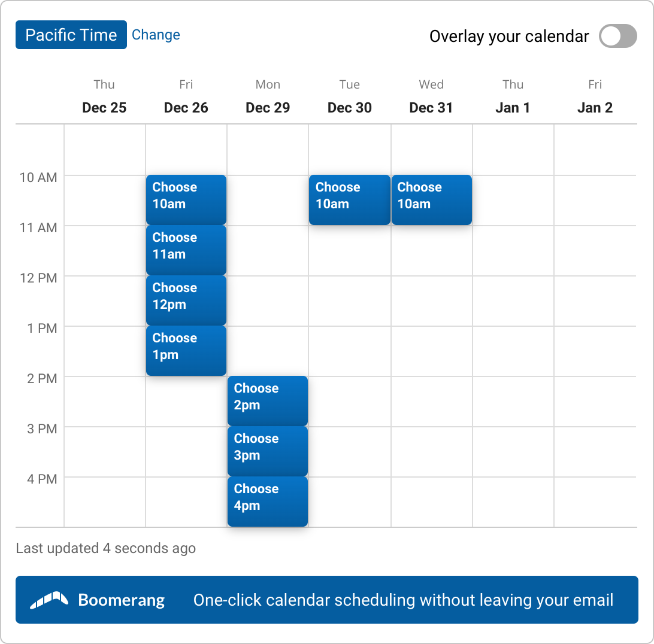Toggle Overlay your calendar switch
The height and width of the screenshot is (644, 654).
click(x=617, y=36)
